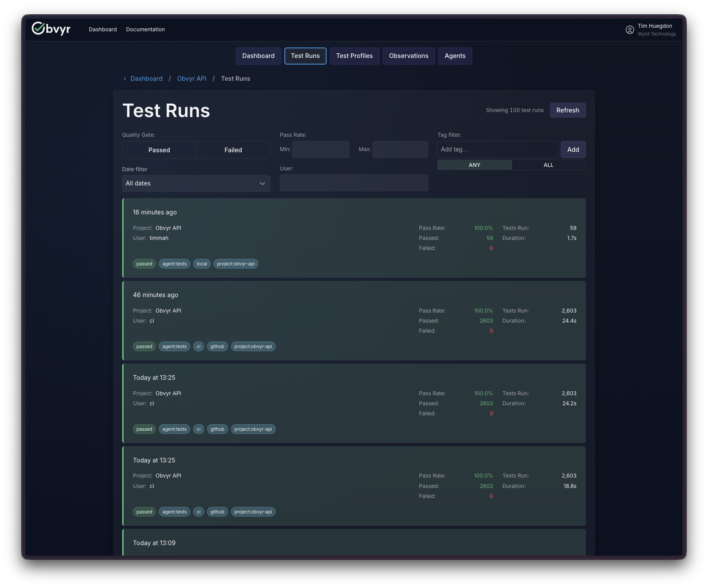Viewport: 708px width, 588px height.
Task: Follow the Dashboard breadcrumb link
Action: 146,78
